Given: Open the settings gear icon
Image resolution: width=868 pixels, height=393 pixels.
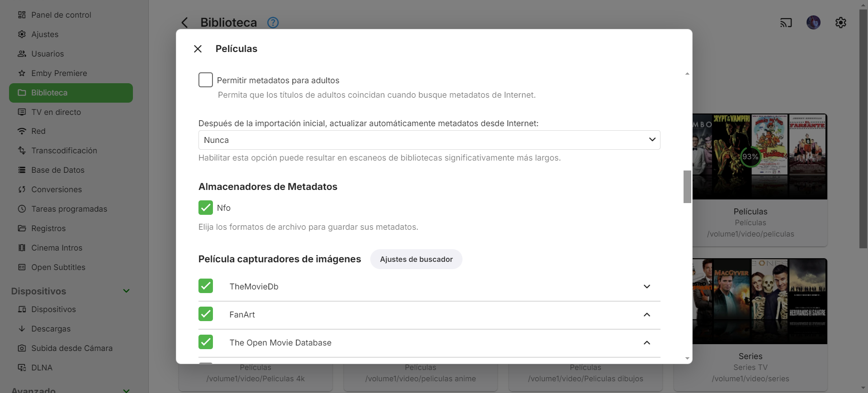Looking at the screenshot, I should point(840,23).
